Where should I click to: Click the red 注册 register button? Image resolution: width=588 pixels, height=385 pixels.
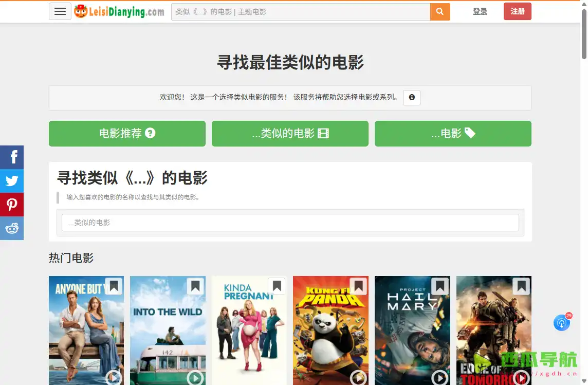518,11
